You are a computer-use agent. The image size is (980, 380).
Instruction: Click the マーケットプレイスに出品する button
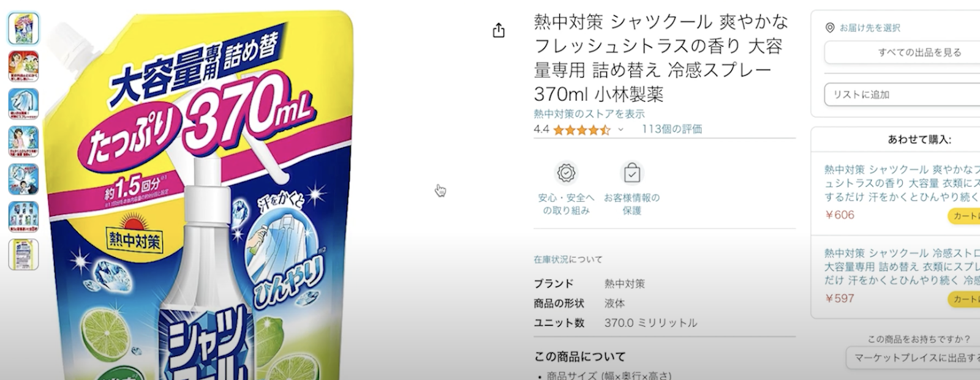[913, 358]
